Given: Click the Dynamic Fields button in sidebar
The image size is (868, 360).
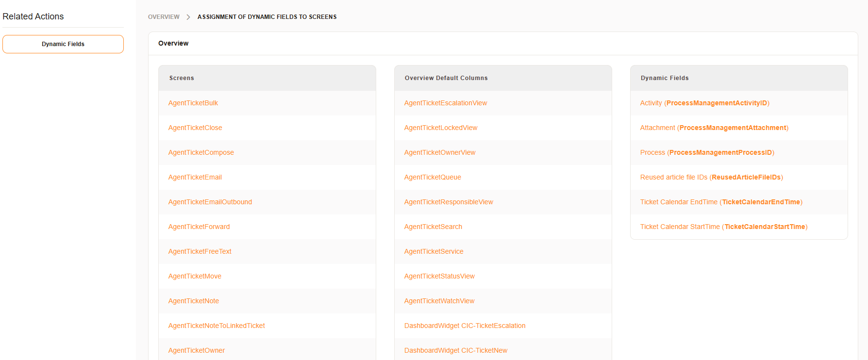Looking at the screenshot, I should [x=63, y=44].
